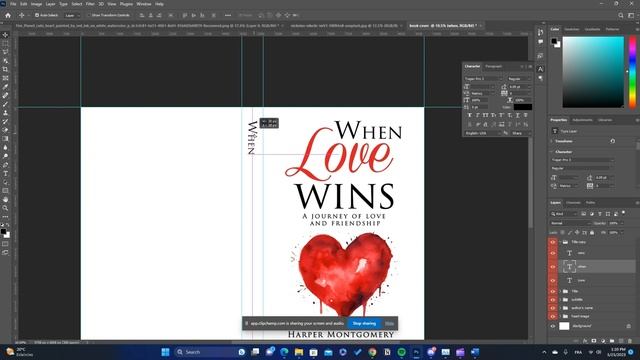Screen dimensions: 640x360
Task: Expand the Title group in Layers
Action: 560,291
